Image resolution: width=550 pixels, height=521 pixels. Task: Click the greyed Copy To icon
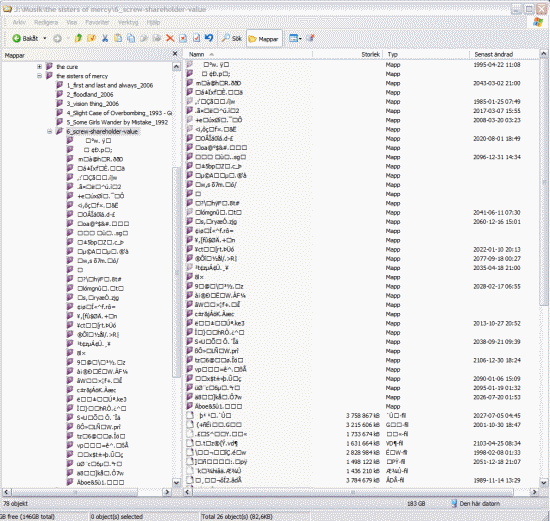pyautogui.click(x=157, y=38)
